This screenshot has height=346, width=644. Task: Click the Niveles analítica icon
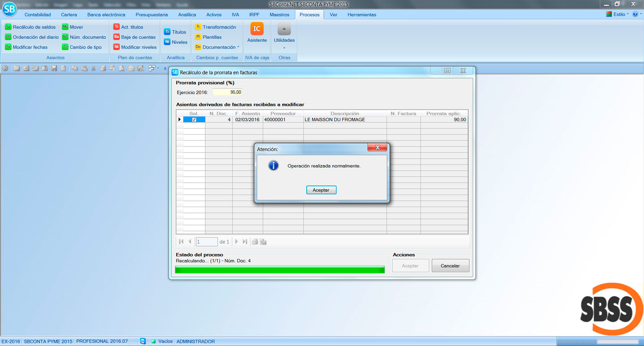click(167, 42)
